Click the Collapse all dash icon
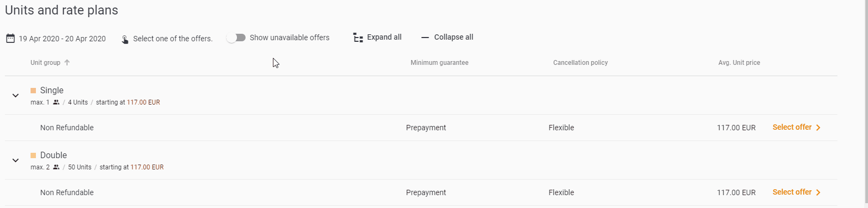868x208 pixels. [x=425, y=38]
